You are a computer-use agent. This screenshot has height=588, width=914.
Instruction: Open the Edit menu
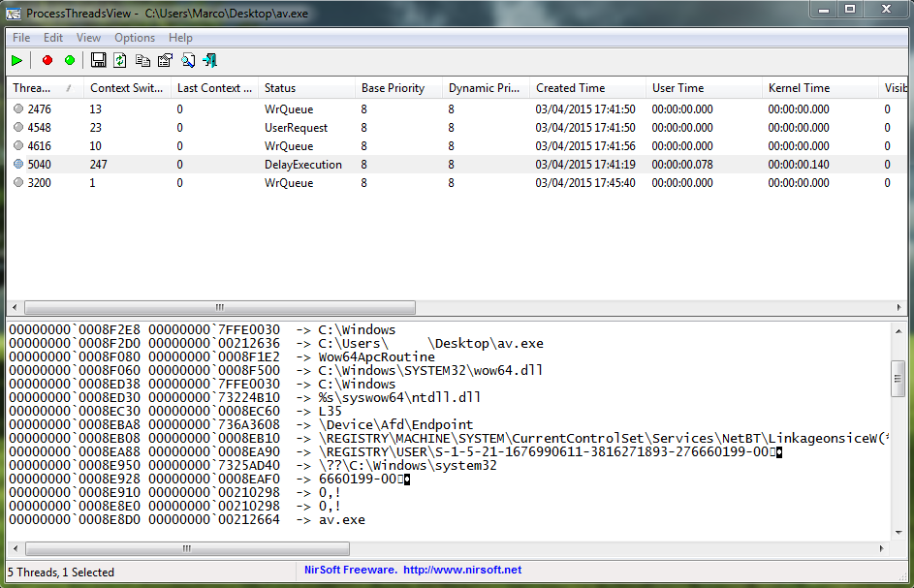tap(53, 38)
